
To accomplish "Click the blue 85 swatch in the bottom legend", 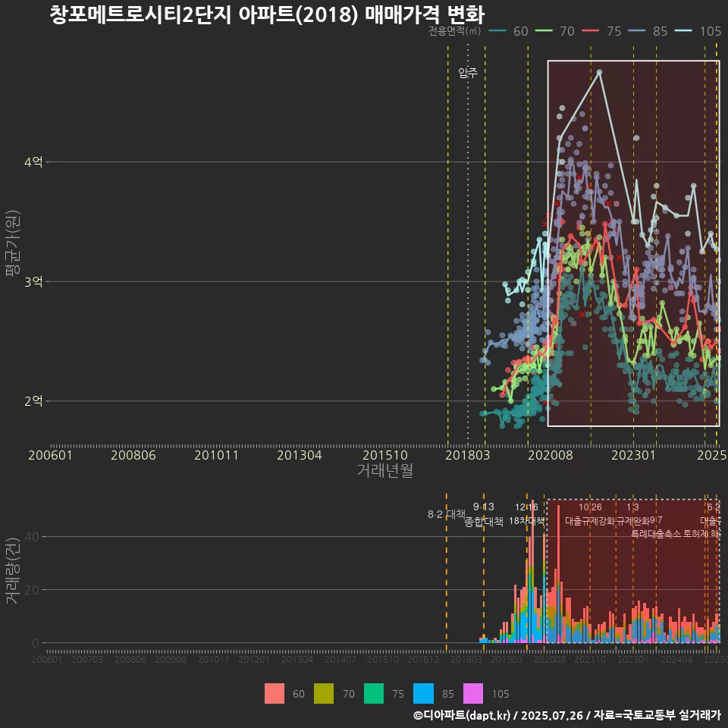I will coord(423,694).
